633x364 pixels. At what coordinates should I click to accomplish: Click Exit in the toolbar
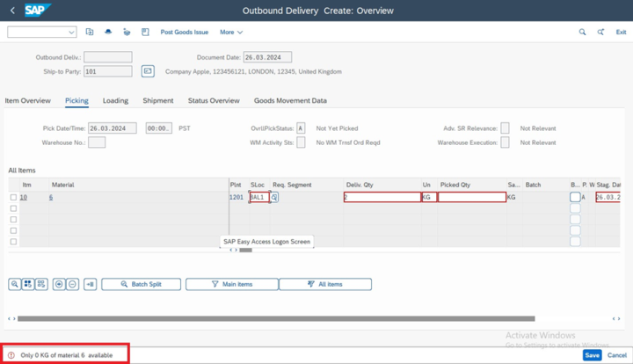coord(621,32)
